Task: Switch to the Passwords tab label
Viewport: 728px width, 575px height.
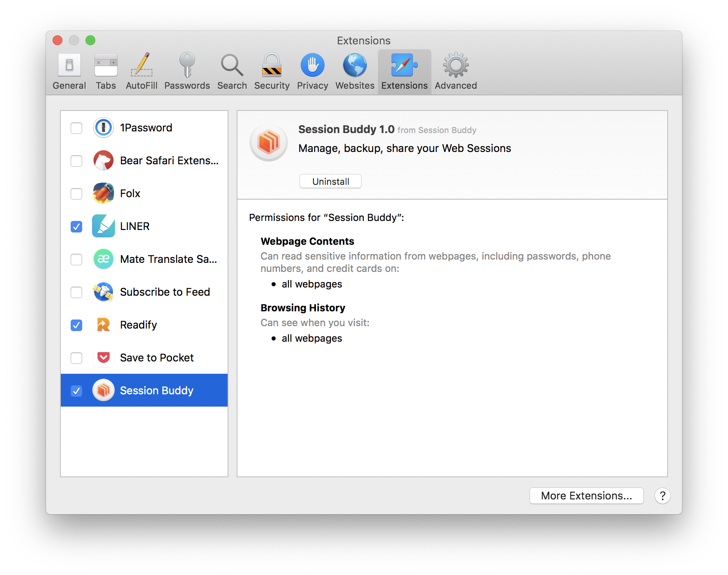Action: tap(187, 85)
